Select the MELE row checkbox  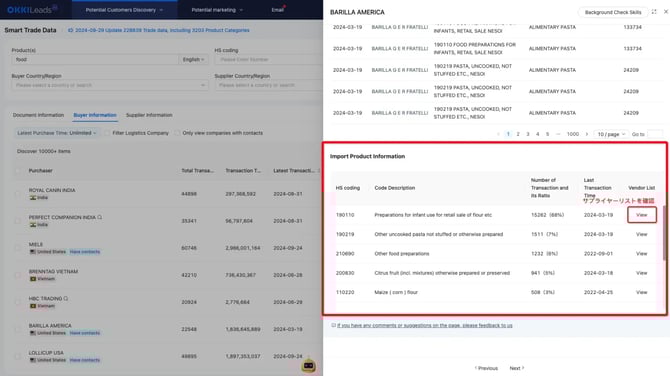click(18, 248)
